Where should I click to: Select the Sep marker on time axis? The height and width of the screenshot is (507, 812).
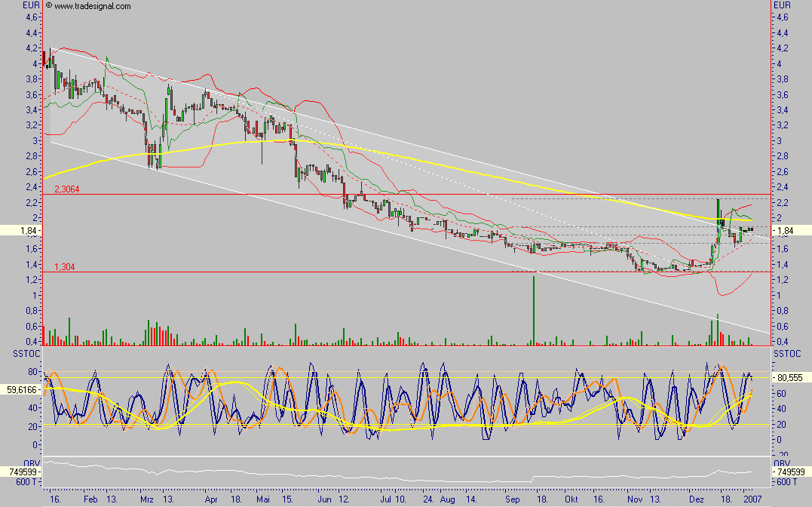(513, 499)
